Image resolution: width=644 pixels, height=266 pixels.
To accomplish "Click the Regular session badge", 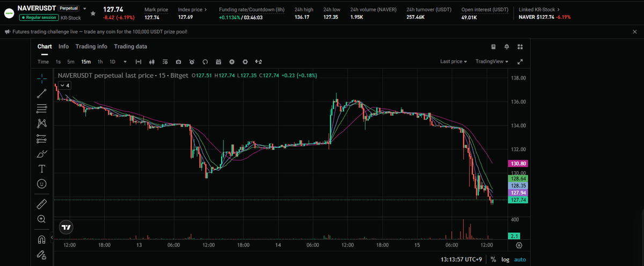I will (x=39, y=17).
